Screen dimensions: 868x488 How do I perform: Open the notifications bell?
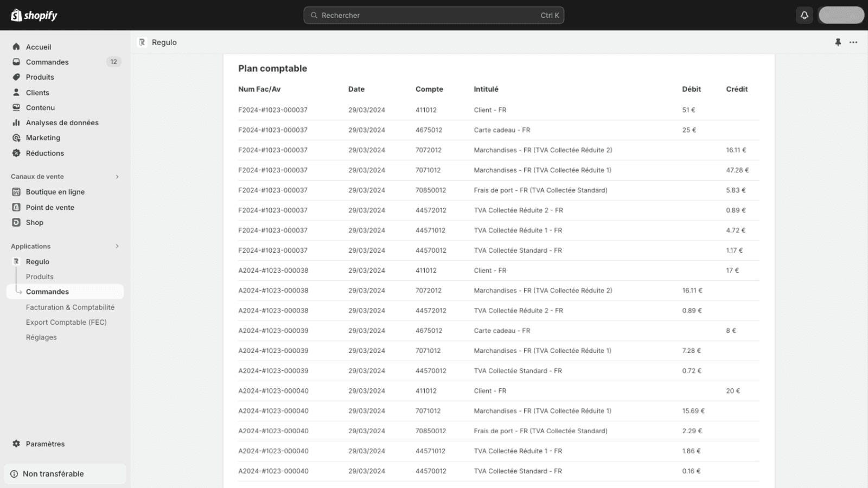coord(805,15)
